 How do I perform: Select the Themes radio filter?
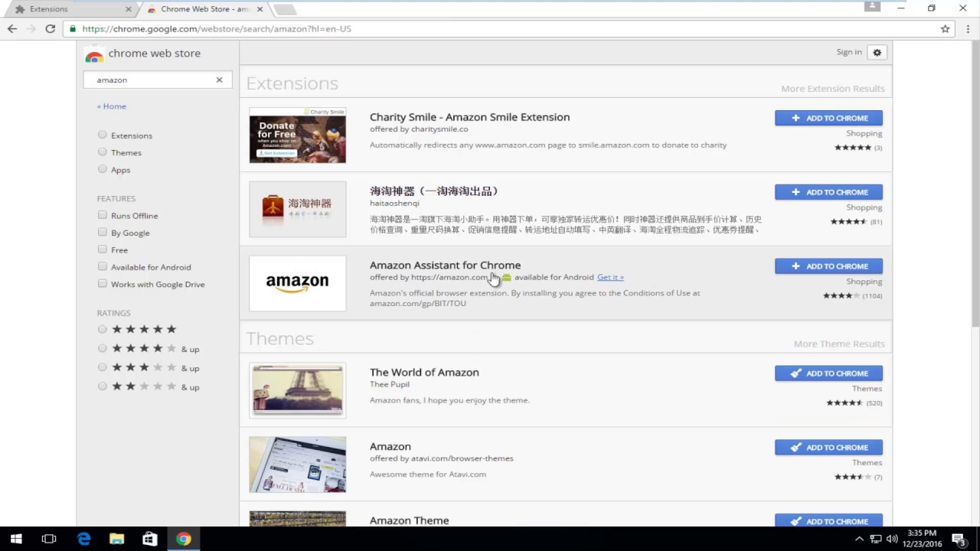tap(103, 152)
